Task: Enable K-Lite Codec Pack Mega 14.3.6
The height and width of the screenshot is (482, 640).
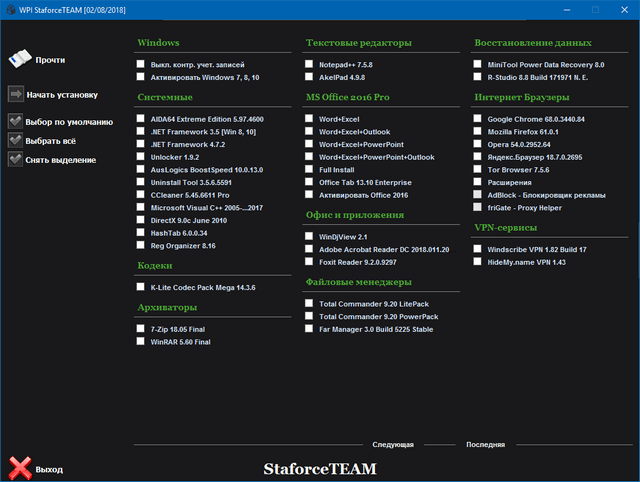Action: coord(140,287)
